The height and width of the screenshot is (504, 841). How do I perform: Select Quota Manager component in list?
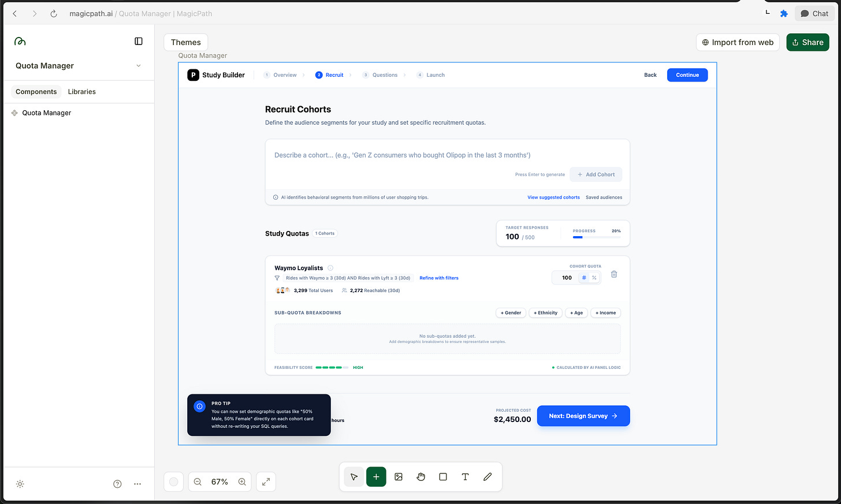point(46,113)
